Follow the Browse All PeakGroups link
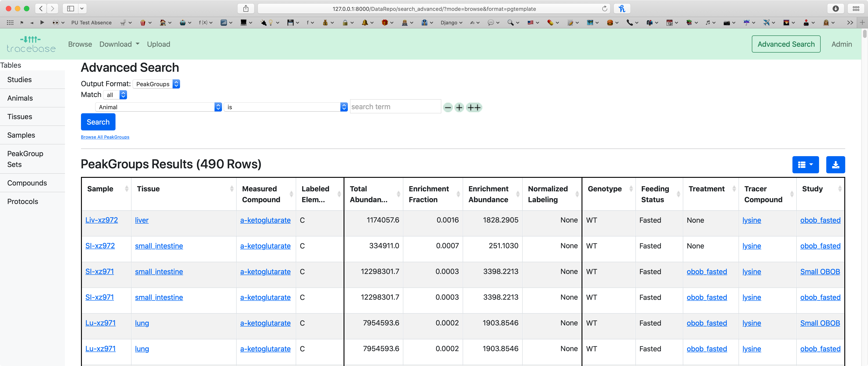The width and height of the screenshot is (868, 366). click(105, 137)
